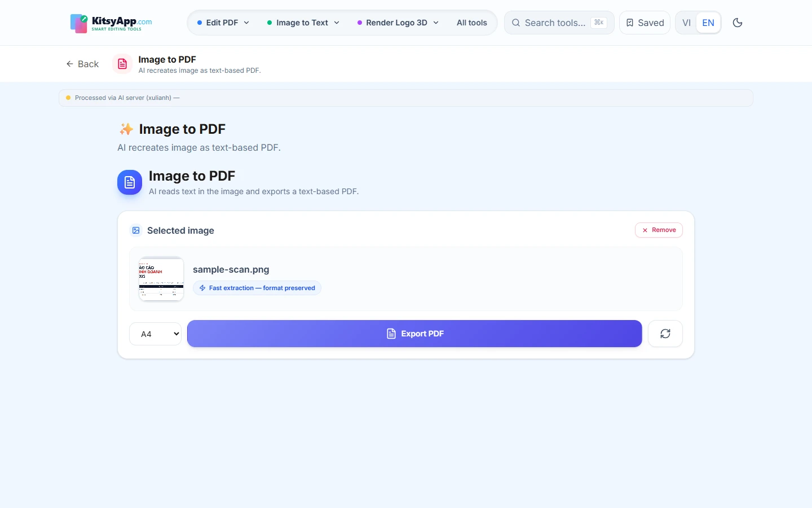Click the Export PDF button

[414, 334]
